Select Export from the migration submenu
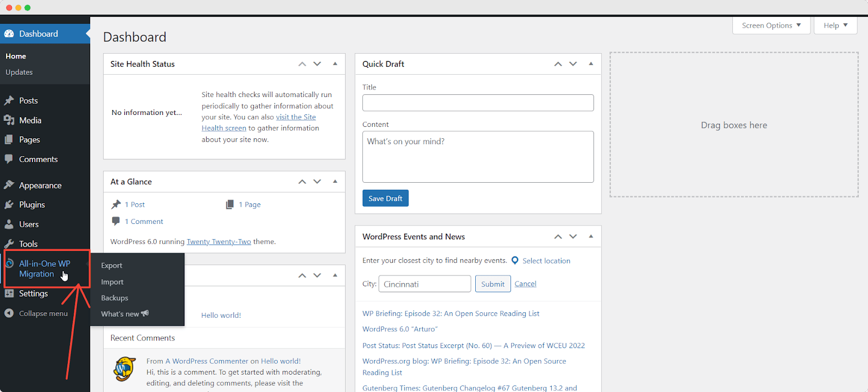Image resolution: width=868 pixels, height=392 pixels. coord(112,265)
